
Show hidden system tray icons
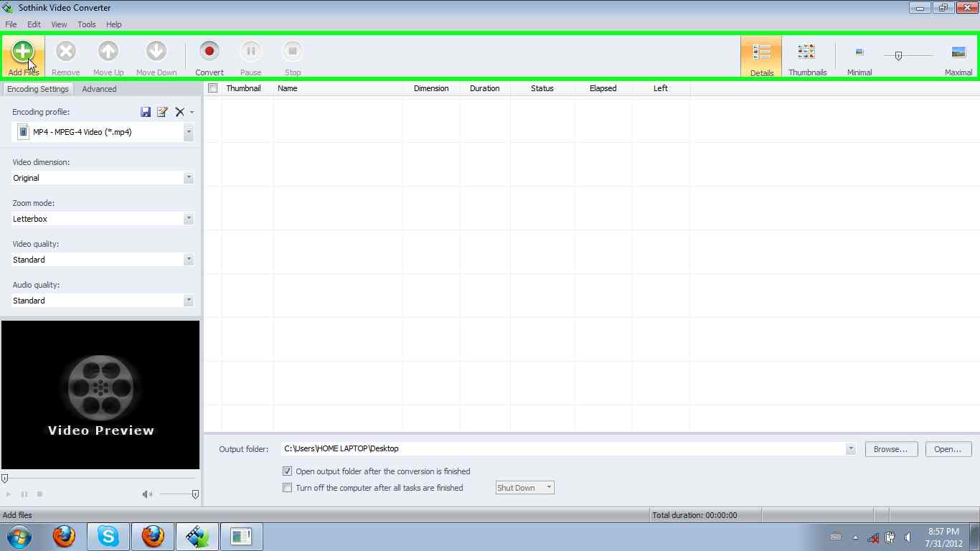(x=855, y=537)
